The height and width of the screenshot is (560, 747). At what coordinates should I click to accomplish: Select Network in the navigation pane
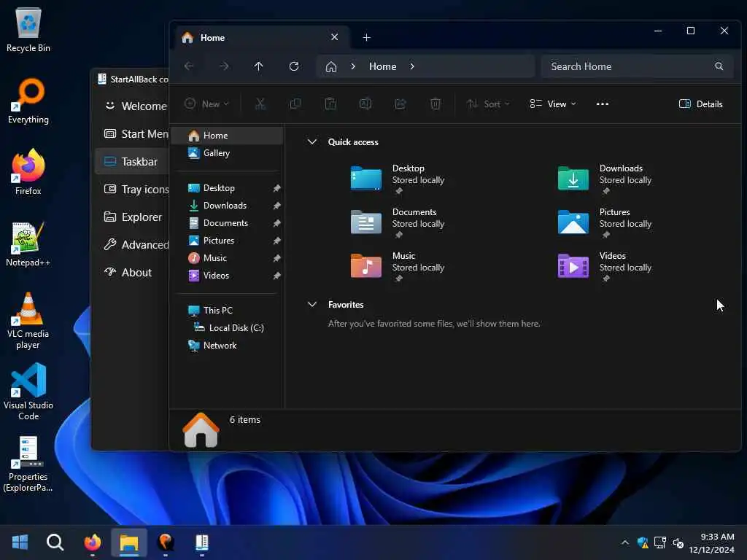[x=212, y=345]
